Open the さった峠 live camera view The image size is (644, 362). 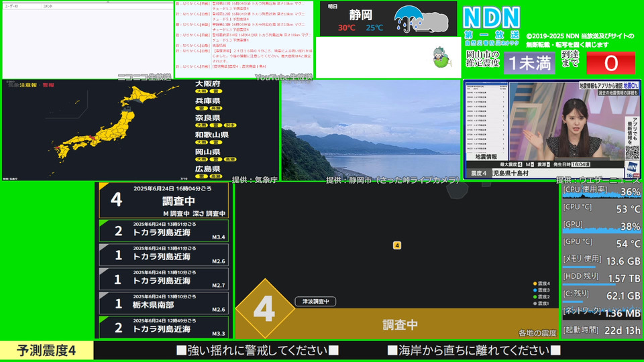(371, 129)
